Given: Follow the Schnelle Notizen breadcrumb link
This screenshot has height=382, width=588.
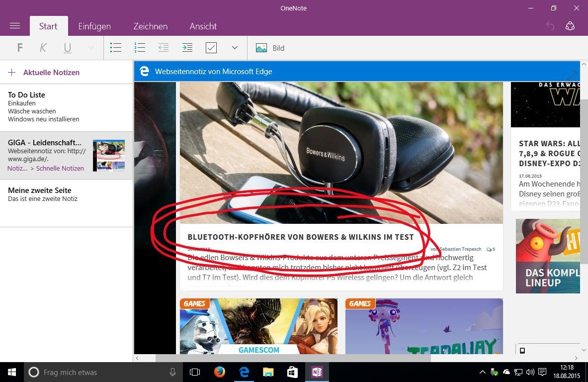Looking at the screenshot, I should coord(60,169).
